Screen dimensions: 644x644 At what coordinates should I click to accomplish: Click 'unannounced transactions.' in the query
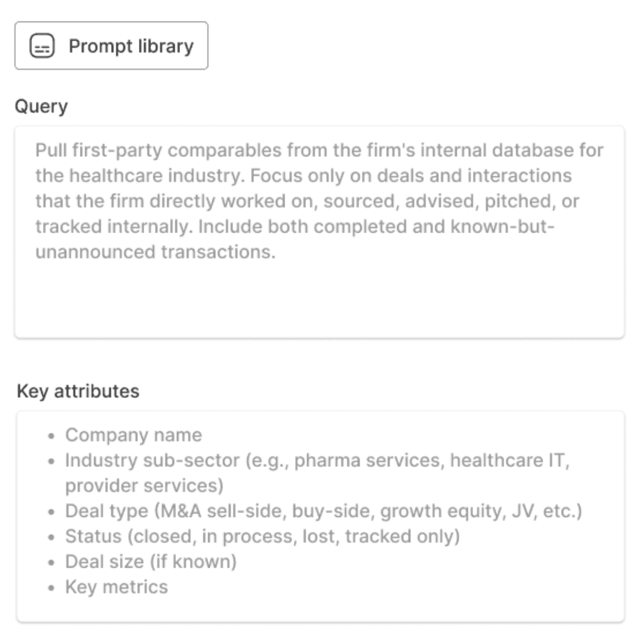click(155, 252)
